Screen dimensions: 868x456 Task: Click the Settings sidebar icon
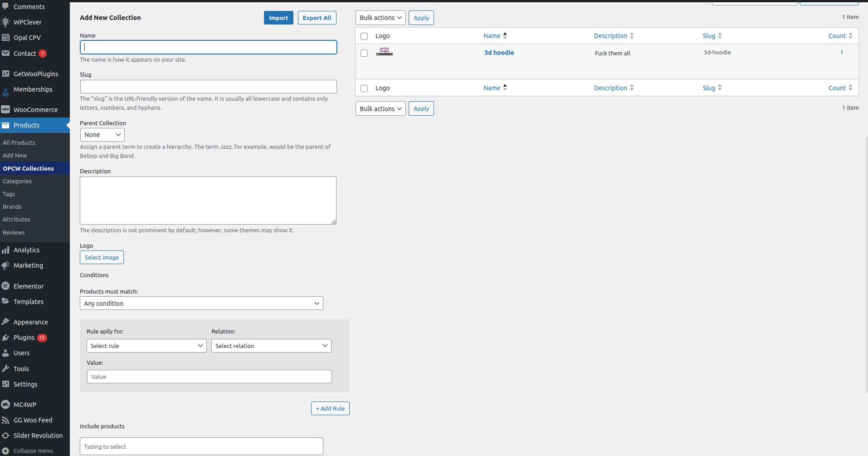click(5, 384)
